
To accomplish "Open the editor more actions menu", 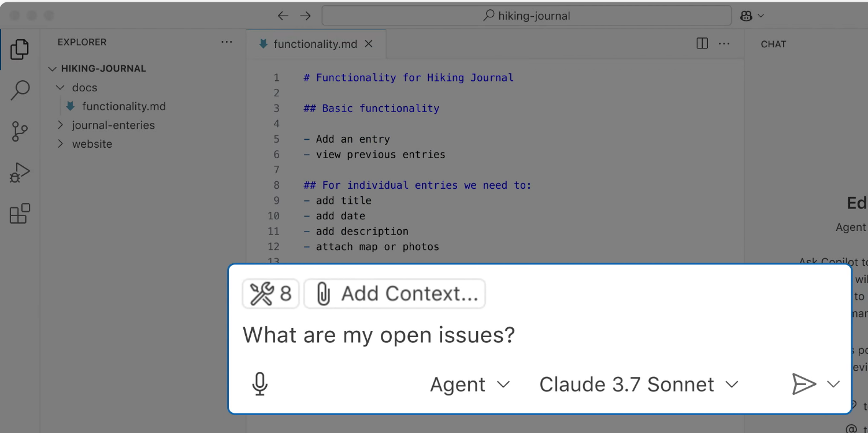I will click(x=724, y=43).
